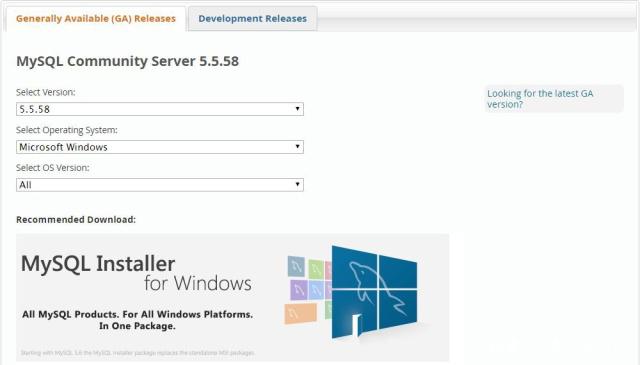The image size is (640, 365).
Task: Click the 'MySQL Community Server 5.5.58' heading
Action: tap(127, 61)
